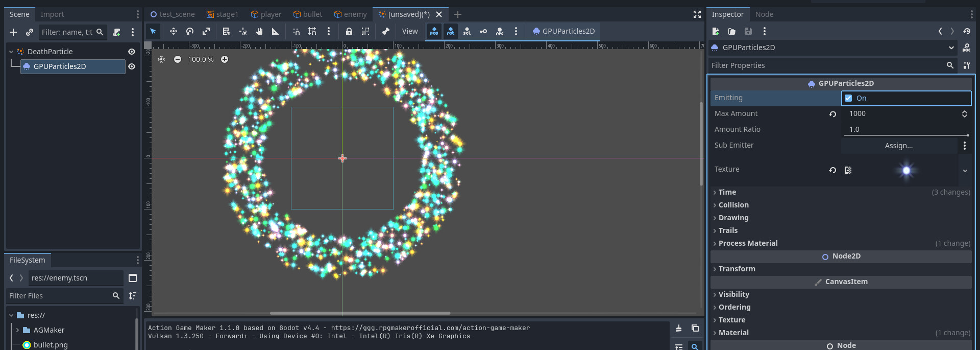Select the Move mode tool
Image resolution: width=980 pixels, height=350 pixels.
point(174,32)
